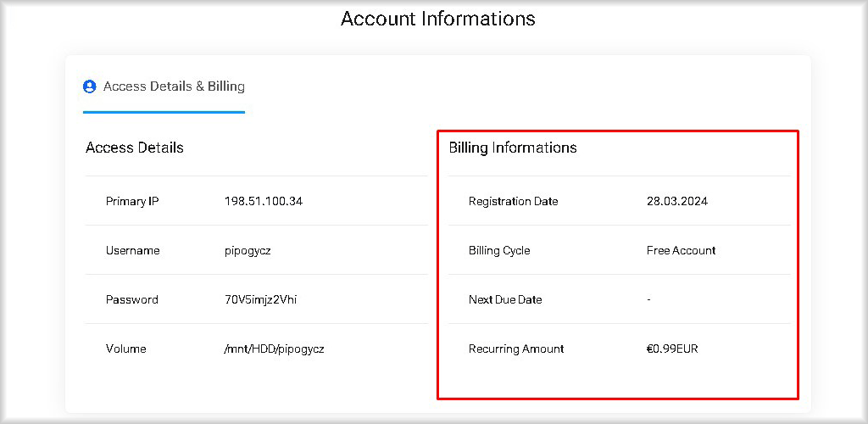Click the Recurring Amount value €0.99EUR
Viewport: 868px width, 424px height.
(x=672, y=349)
